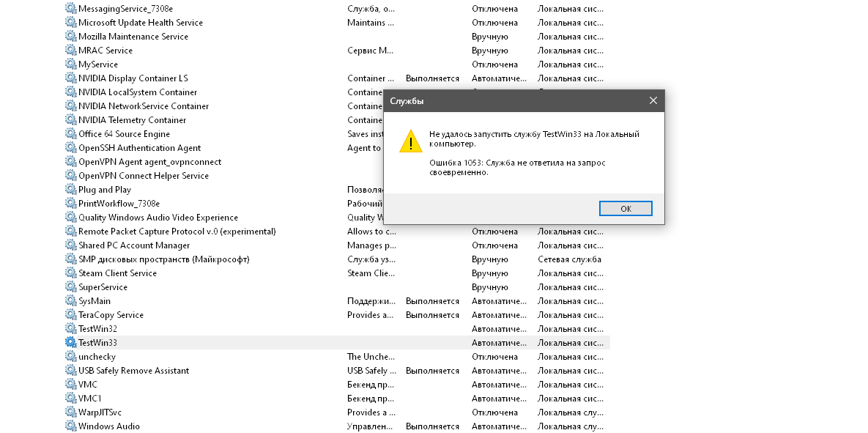Click gear icon of SMP дисковых пространств
This screenshot has height=433, width=868.
(70, 259)
